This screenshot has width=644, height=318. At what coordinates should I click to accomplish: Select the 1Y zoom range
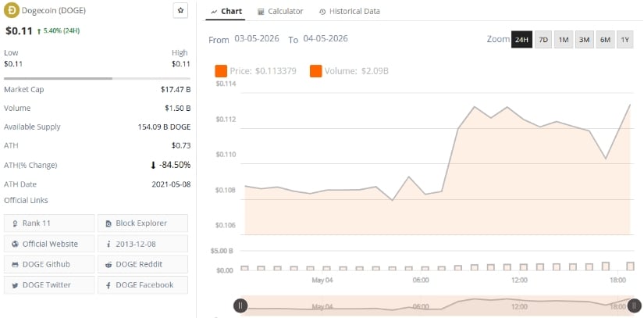click(x=624, y=40)
